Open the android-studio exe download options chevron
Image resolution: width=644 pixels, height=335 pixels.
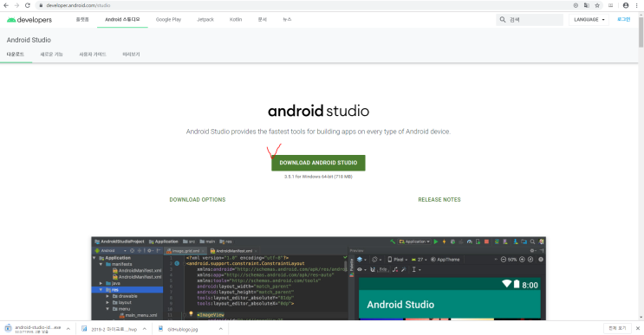pos(68,328)
